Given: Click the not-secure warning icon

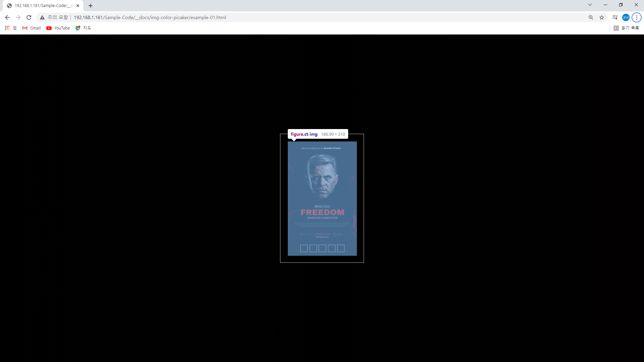Looking at the screenshot, I should pyautogui.click(x=42, y=17).
